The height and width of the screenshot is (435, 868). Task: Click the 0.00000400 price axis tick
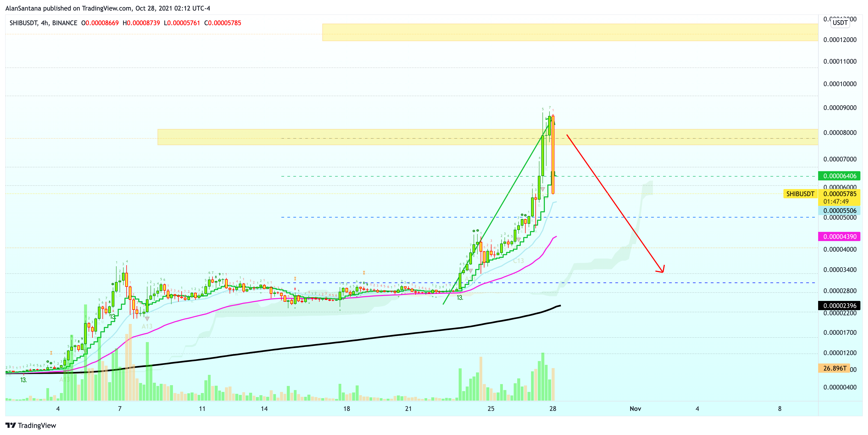[x=840, y=387]
